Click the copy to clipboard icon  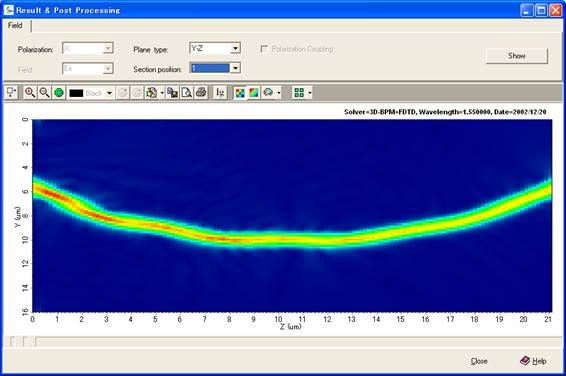[173, 93]
